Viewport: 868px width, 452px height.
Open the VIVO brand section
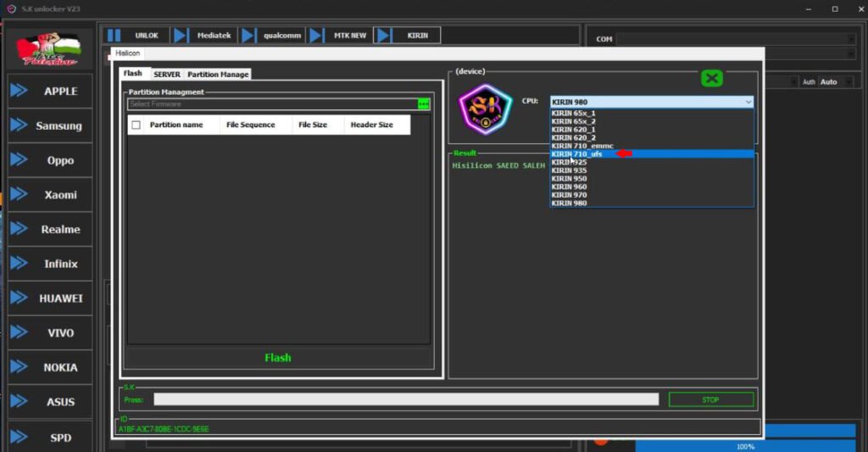(x=50, y=332)
